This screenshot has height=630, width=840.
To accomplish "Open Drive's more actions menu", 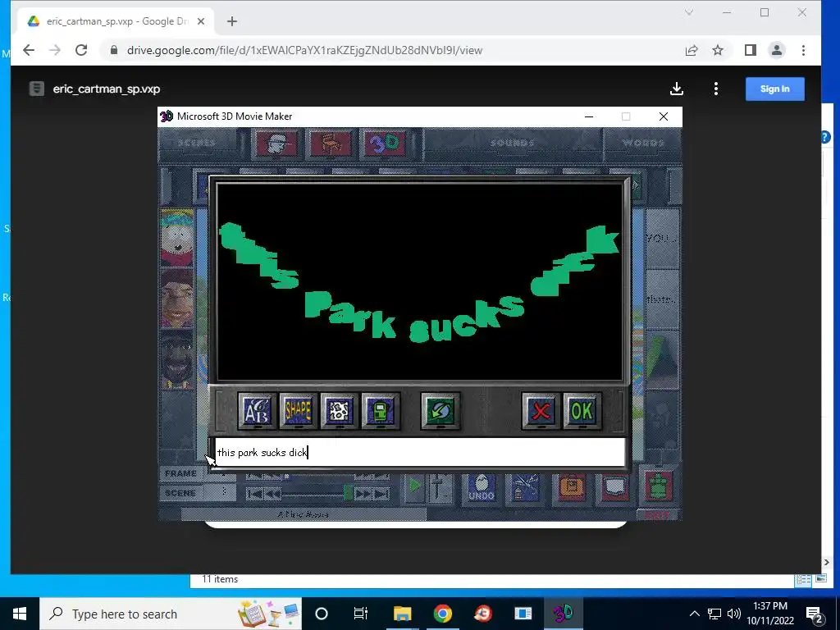I will [x=715, y=89].
